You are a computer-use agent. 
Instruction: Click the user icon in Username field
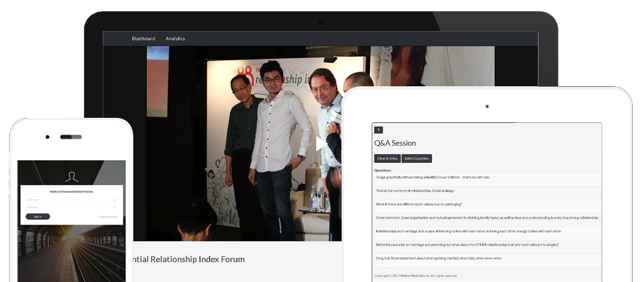(115, 200)
